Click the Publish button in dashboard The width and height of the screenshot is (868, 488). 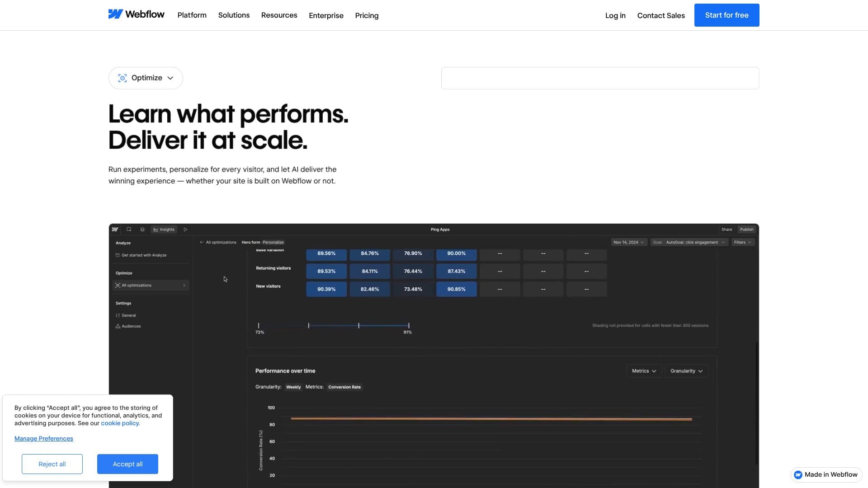(747, 230)
